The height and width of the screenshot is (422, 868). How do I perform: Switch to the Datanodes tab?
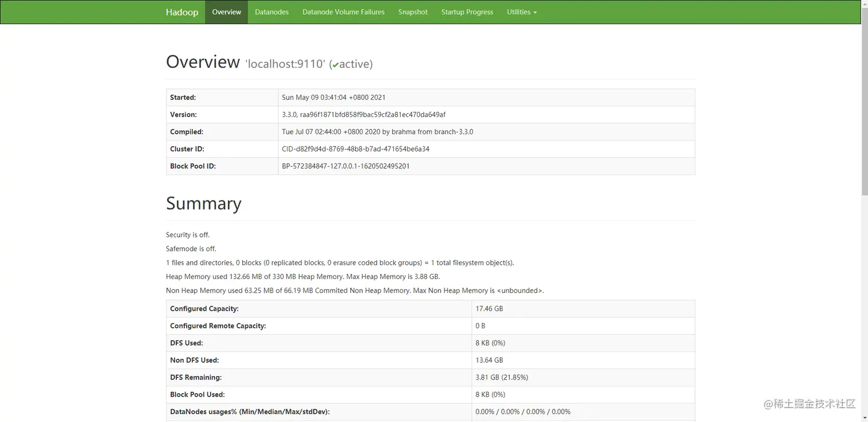point(272,12)
